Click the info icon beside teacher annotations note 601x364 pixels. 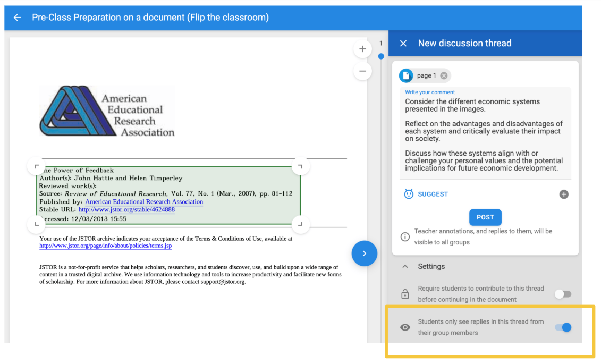tap(405, 237)
